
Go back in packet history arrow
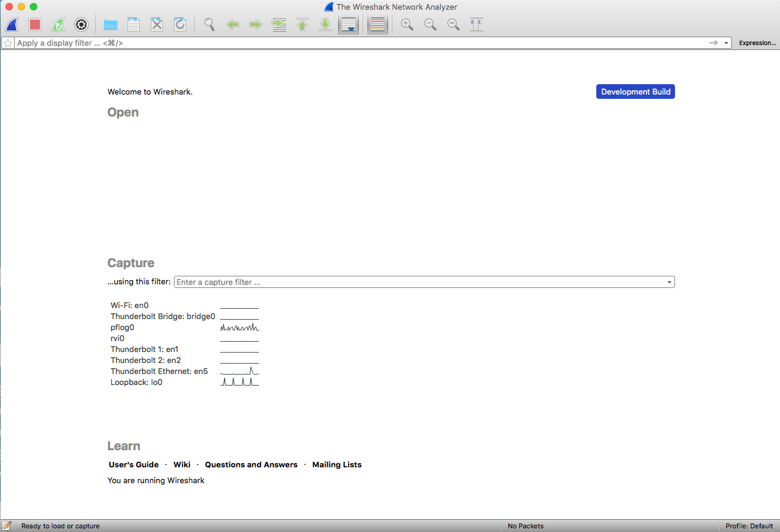coord(233,24)
